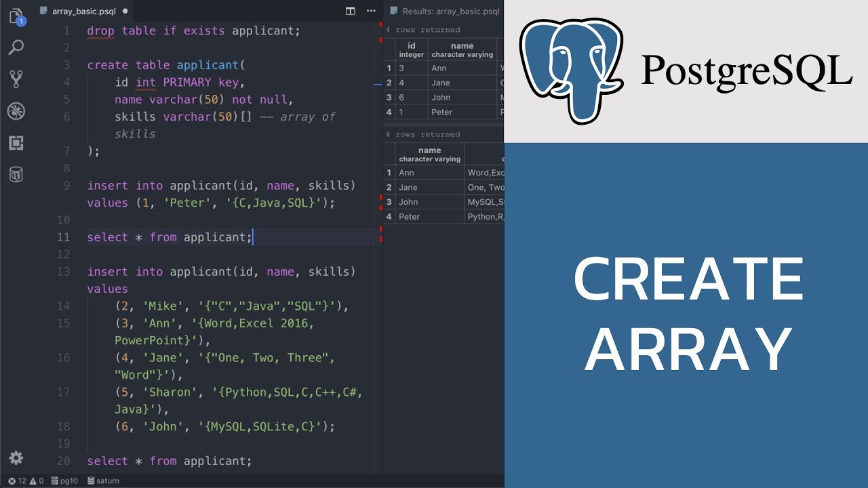This screenshot has height=488, width=868.
Task: Place cursor on 'name varchar(50) not null,' line
Action: point(203,100)
